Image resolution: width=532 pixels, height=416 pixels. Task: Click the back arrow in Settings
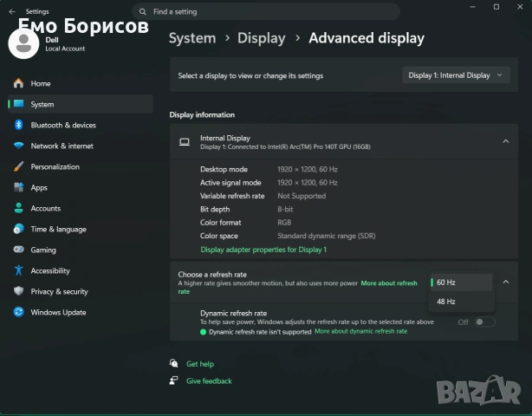pos(12,12)
